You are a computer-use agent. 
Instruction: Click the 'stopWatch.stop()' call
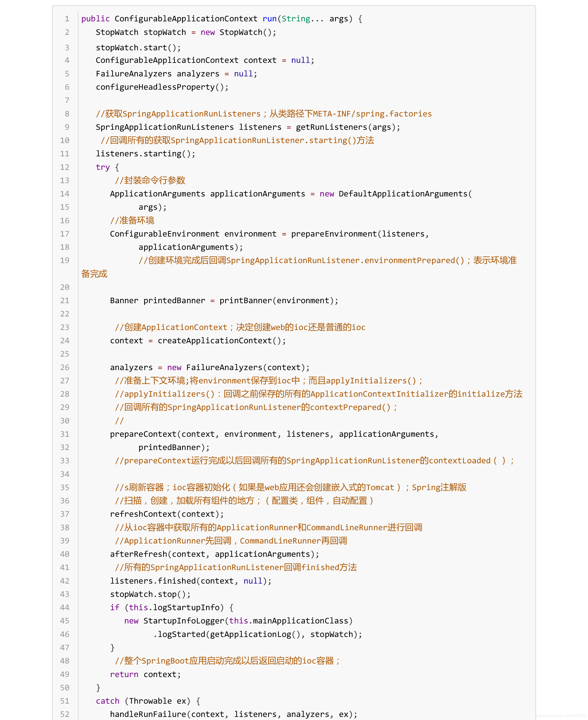[149, 594]
